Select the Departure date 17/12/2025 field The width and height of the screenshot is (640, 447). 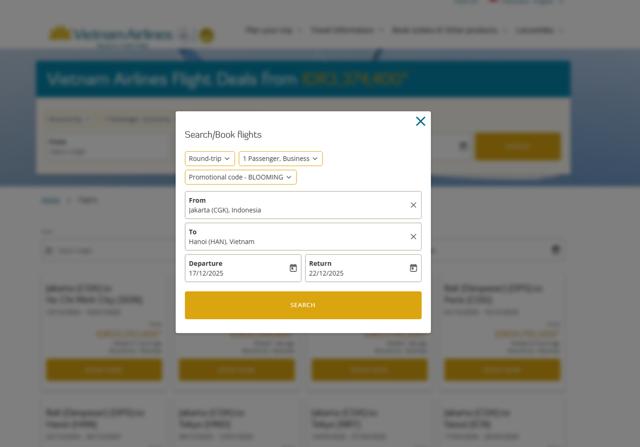pyautogui.click(x=243, y=268)
